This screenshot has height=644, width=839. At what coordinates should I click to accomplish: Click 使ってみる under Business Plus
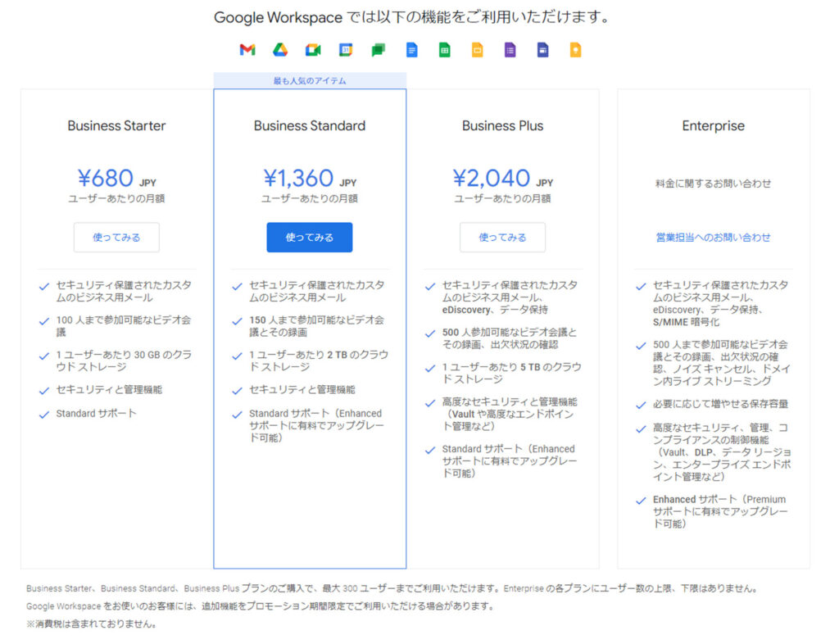click(502, 237)
